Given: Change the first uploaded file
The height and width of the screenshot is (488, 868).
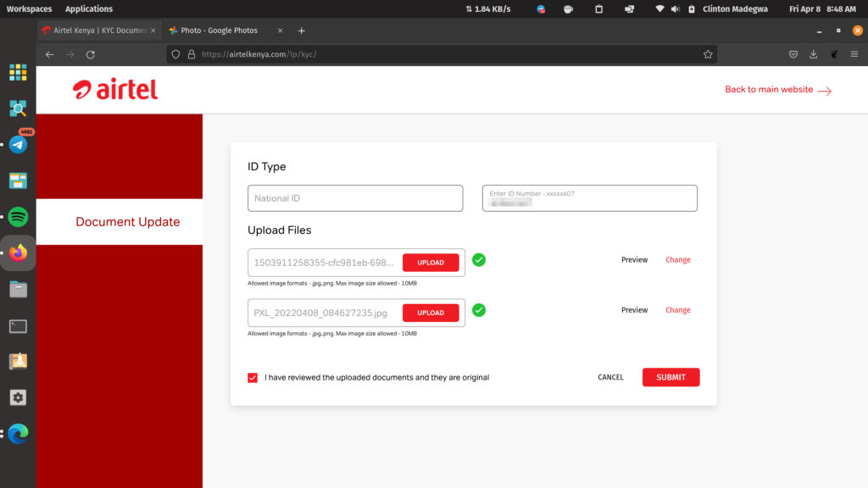Looking at the screenshot, I should [678, 259].
